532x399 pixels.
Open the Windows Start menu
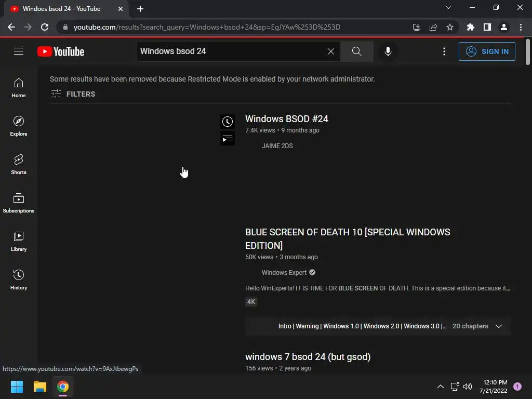(17, 387)
